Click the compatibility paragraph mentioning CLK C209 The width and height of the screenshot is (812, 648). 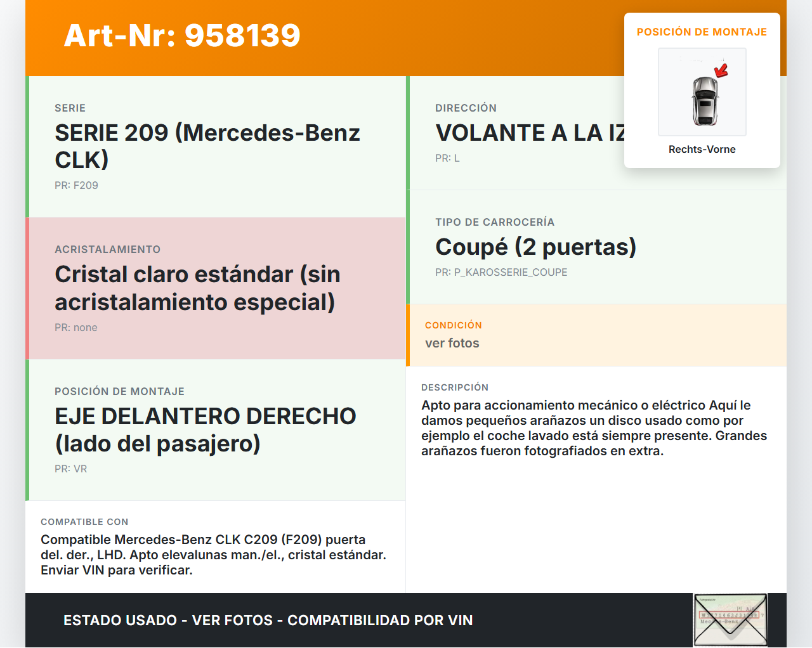click(213, 555)
